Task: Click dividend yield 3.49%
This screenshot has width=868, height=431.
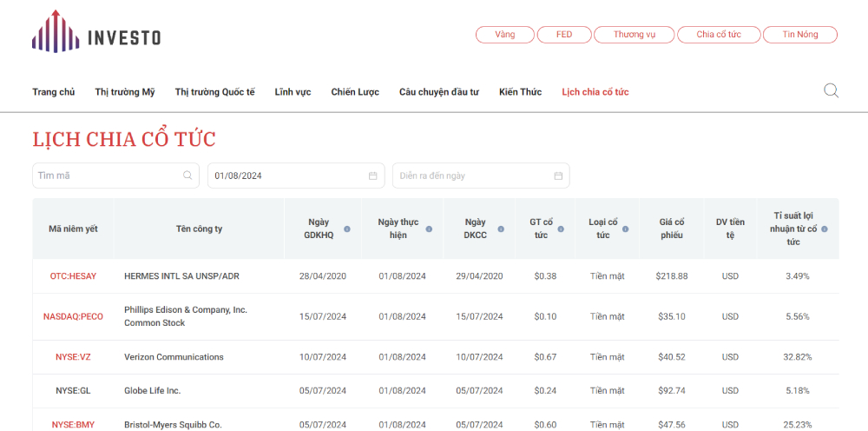Action: [x=798, y=275]
